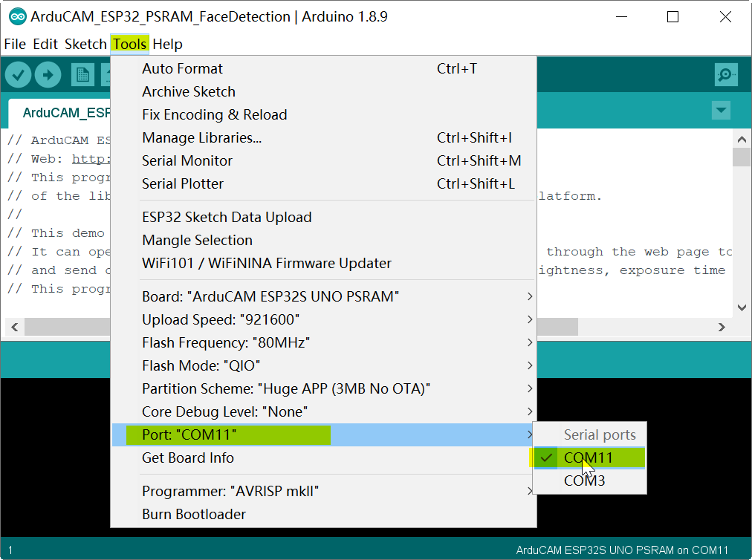Open the File menu
This screenshot has height=560, width=752.
pyautogui.click(x=15, y=44)
